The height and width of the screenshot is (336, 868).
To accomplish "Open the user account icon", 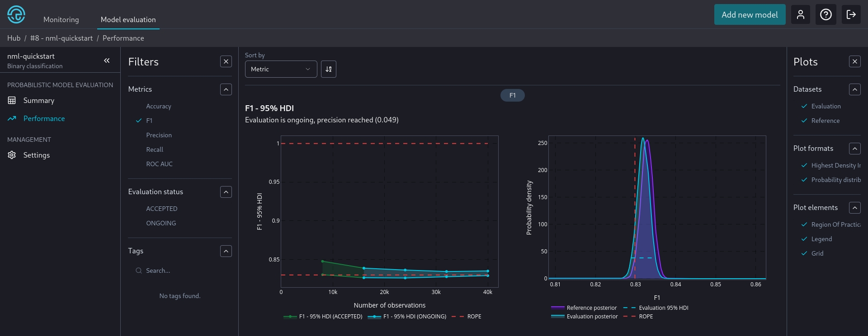I will point(800,14).
